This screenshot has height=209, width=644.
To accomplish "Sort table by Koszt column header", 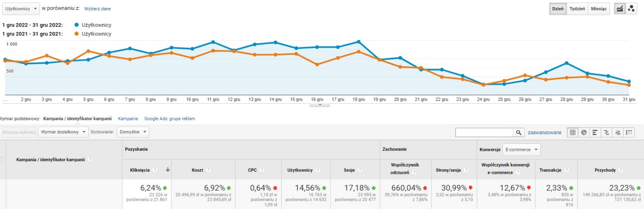I will pos(197,170).
